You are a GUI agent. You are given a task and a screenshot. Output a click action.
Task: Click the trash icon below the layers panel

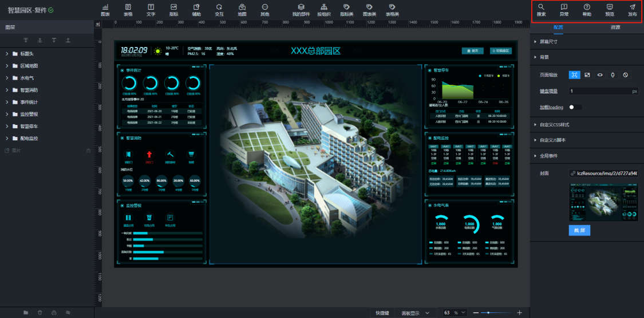39,312
